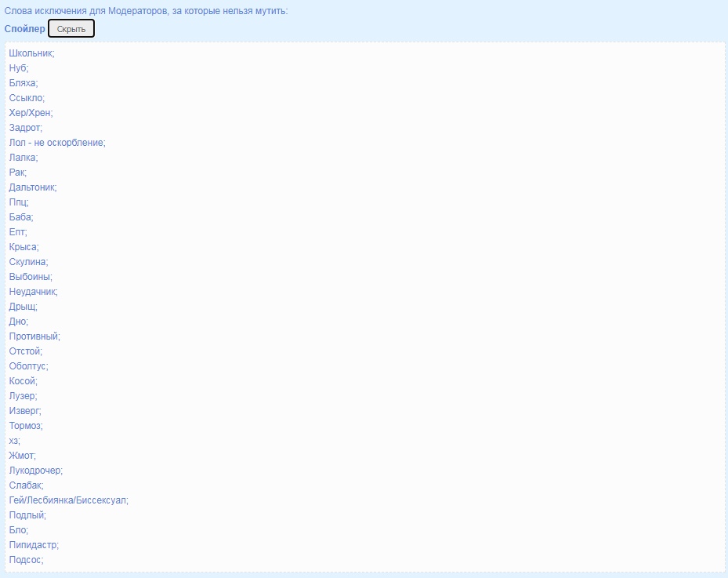Click on the word Жмот
This screenshot has width=728, height=578.
(x=22, y=456)
